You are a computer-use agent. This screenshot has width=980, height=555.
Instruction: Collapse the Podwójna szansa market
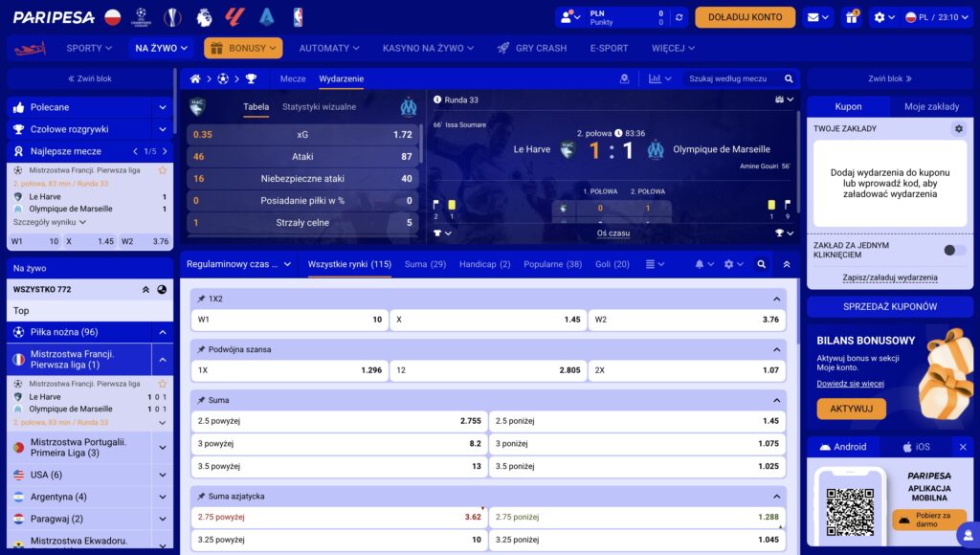pos(777,349)
